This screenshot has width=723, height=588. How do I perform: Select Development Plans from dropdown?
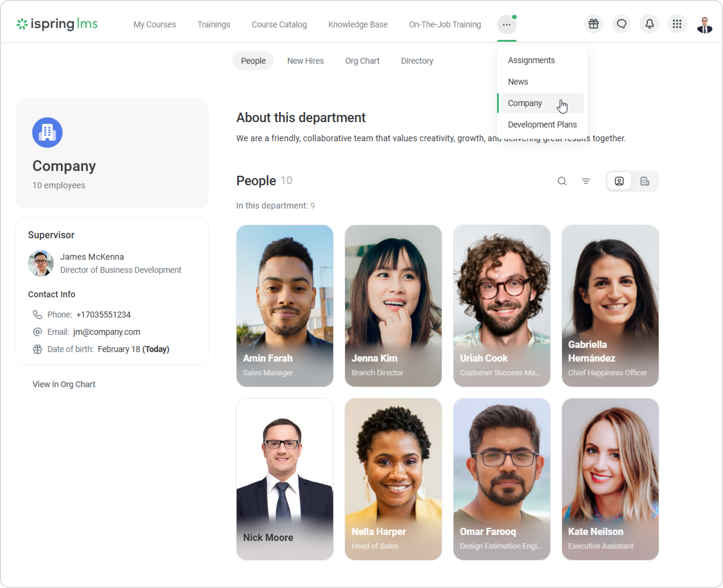click(x=542, y=125)
